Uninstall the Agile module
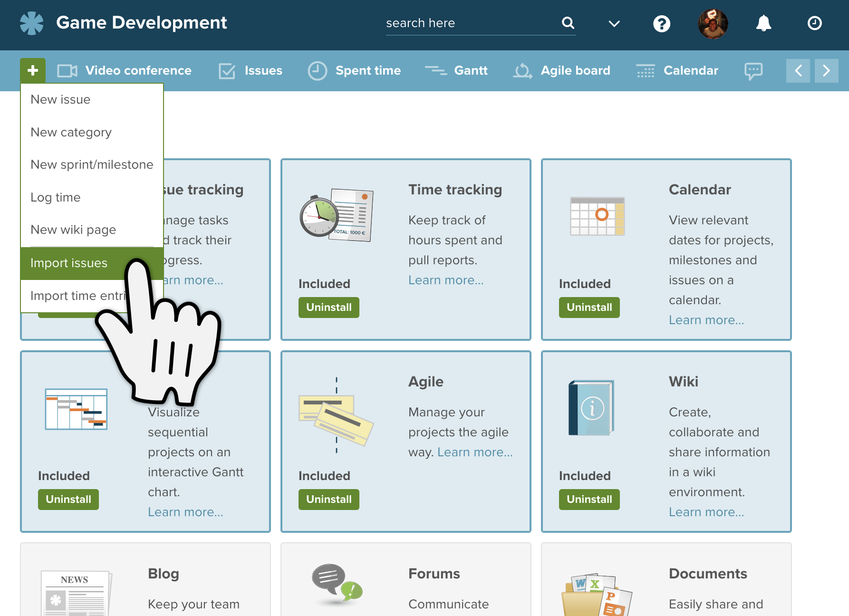849x616 pixels. click(x=329, y=500)
